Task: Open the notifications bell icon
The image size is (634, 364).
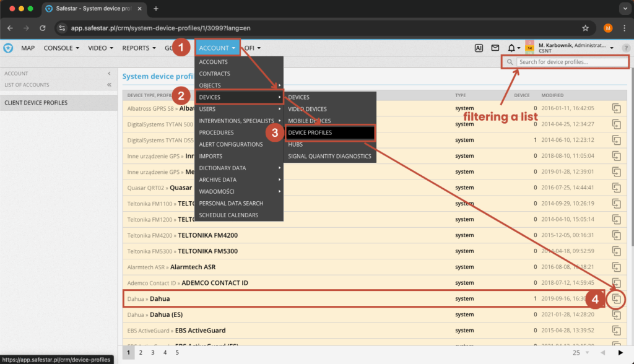Action: (511, 48)
